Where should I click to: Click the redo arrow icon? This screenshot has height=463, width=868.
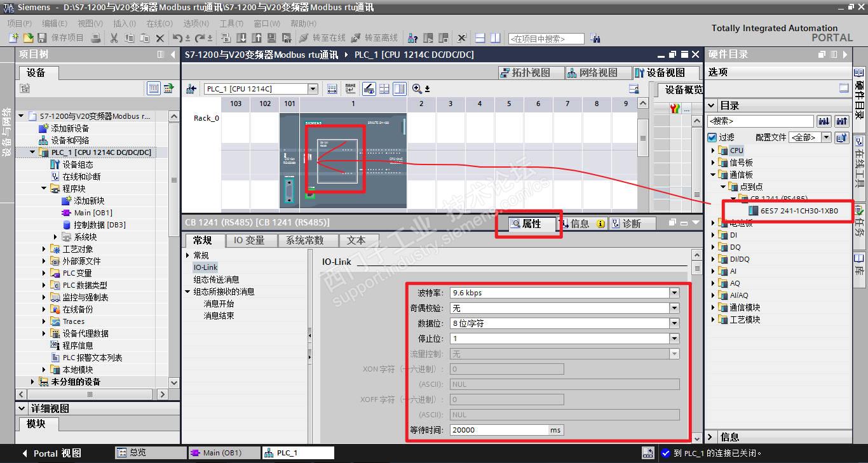click(200, 38)
